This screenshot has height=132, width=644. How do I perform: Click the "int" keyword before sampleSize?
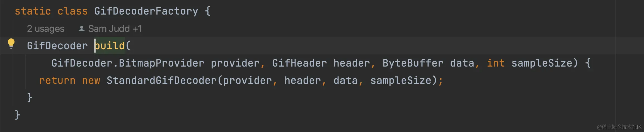pyautogui.click(x=496, y=63)
